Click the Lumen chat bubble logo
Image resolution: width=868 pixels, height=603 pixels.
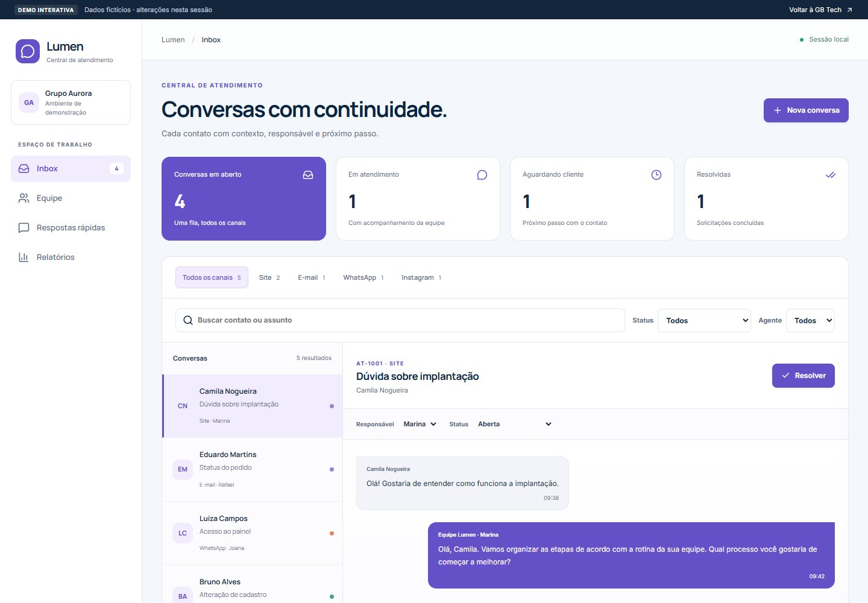(28, 52)
